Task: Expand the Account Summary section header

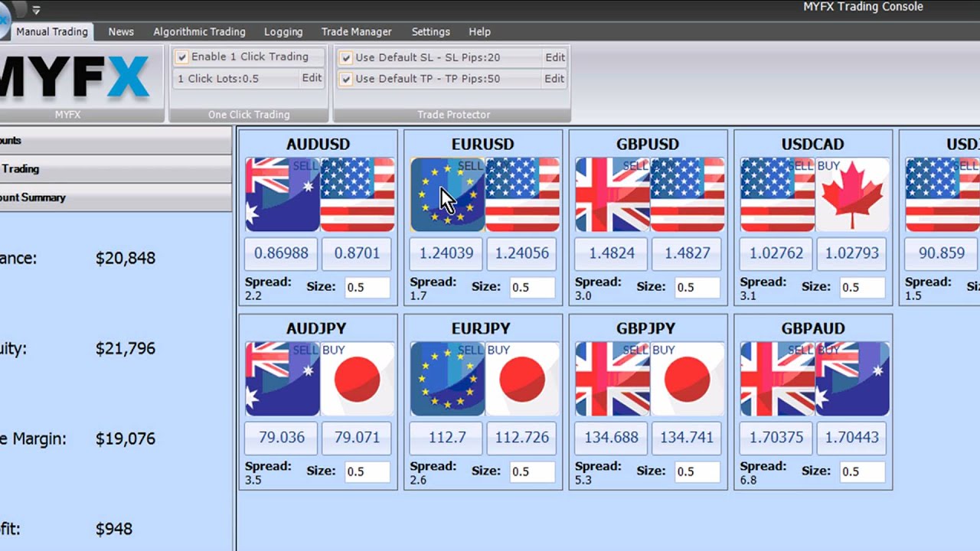Action: [x=115, y=197]
